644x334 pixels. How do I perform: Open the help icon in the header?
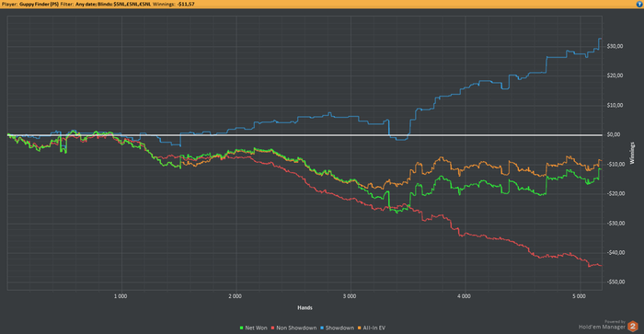[x=639, y=4]
